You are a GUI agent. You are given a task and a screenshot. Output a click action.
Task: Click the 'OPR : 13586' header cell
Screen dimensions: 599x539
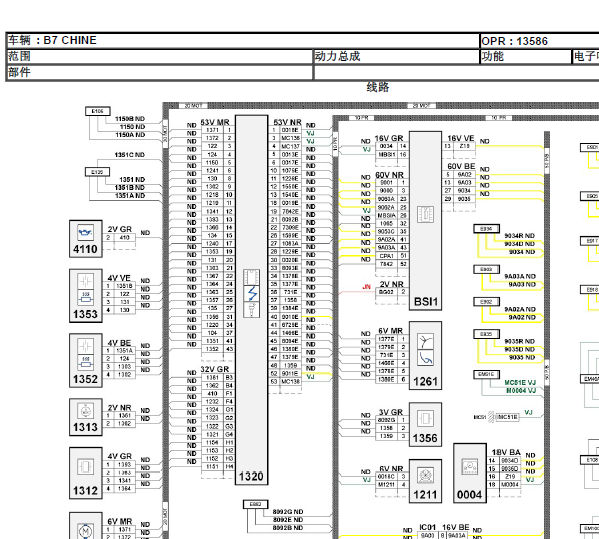(539, 41)
